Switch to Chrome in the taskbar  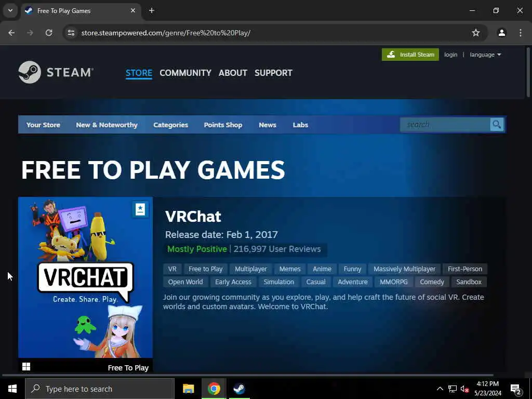coord(214,389)
